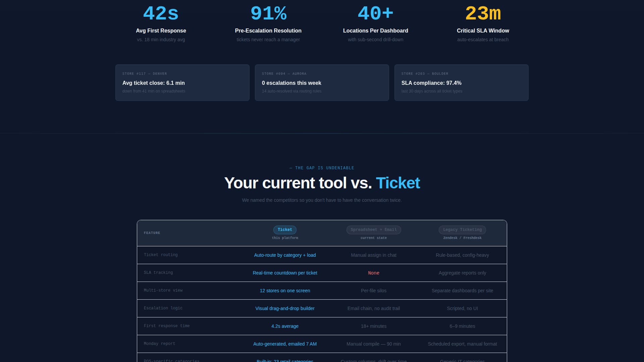
Task: Select the Zendesk / Freshdesk subtitle
Action: pos(462,238)
